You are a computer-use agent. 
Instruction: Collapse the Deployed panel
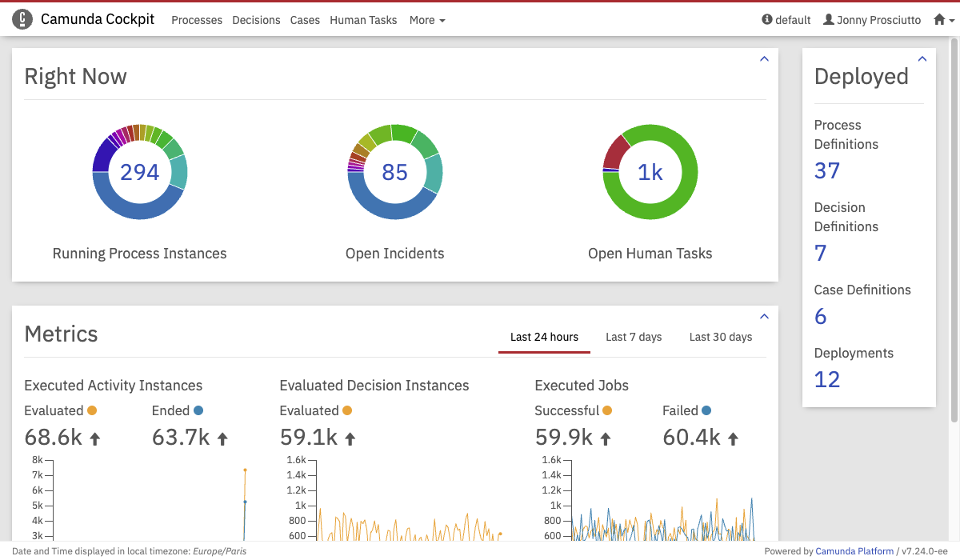click(x=922, y=59)
